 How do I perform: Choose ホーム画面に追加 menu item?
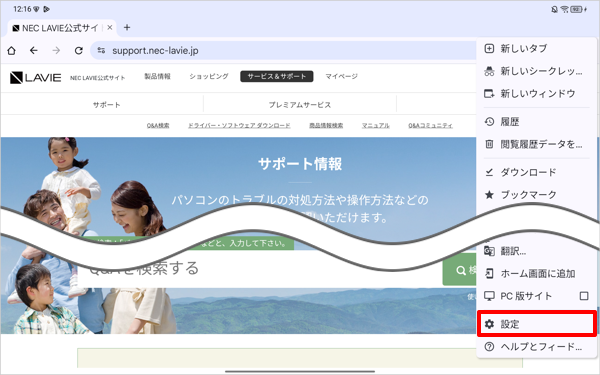coord(536,274)
